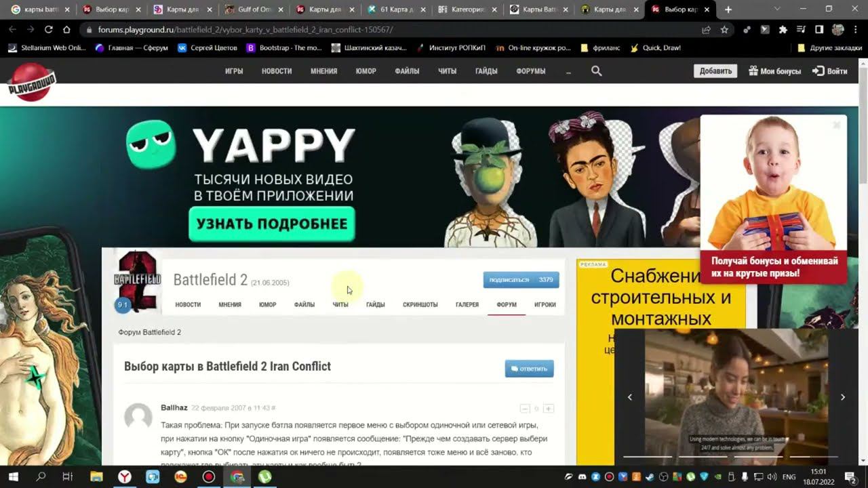Open Форум Battlefield 2 breadcrumb link
Screen dimensions: 868x488
coord(150,332)
